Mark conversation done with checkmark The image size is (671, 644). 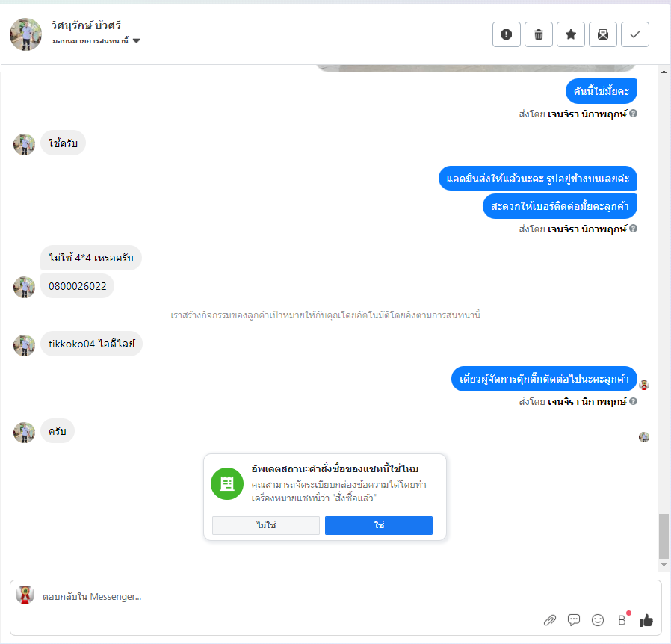(634, 34)
